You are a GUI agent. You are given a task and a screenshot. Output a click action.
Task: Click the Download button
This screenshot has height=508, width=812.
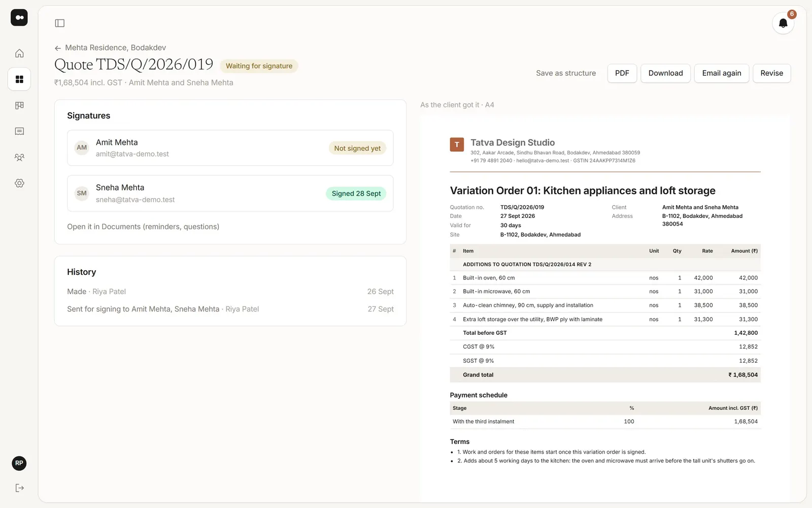click(x=665, y=73)
